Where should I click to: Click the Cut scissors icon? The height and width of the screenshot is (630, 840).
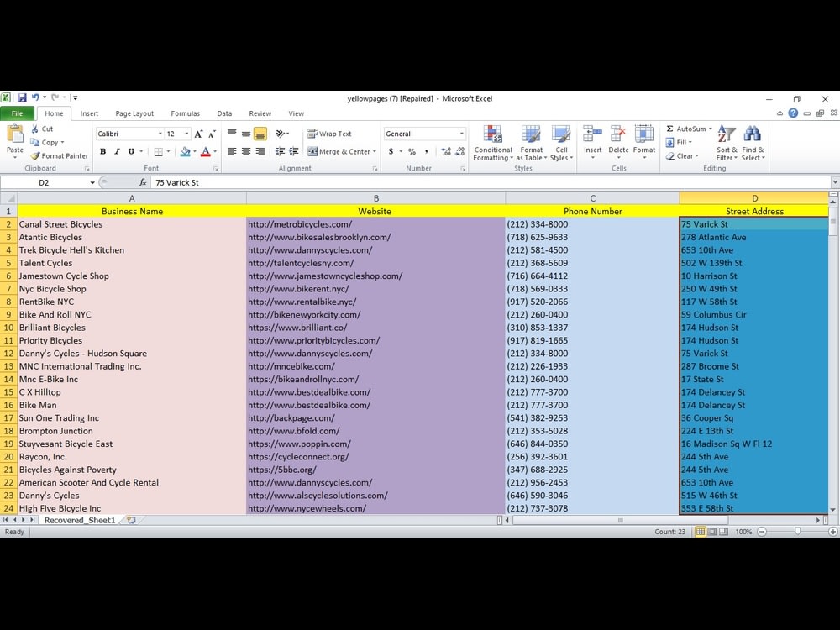click(x=34, y=129)
